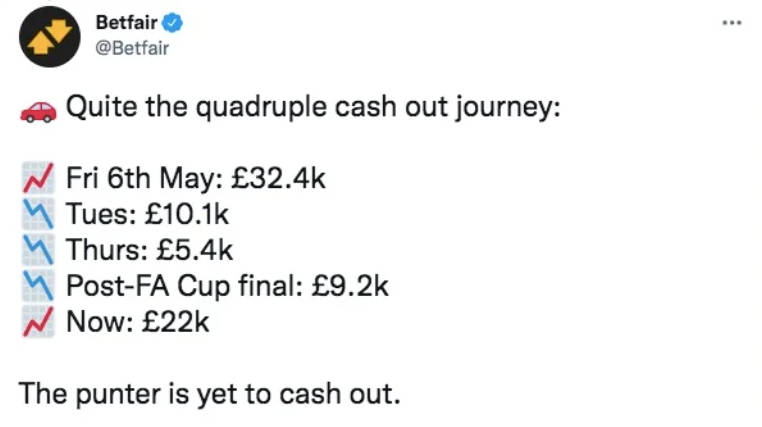Click "The punter is yet to cash out" sentence
This screenshot has height=427, width=762.
[x=210, y=393]
